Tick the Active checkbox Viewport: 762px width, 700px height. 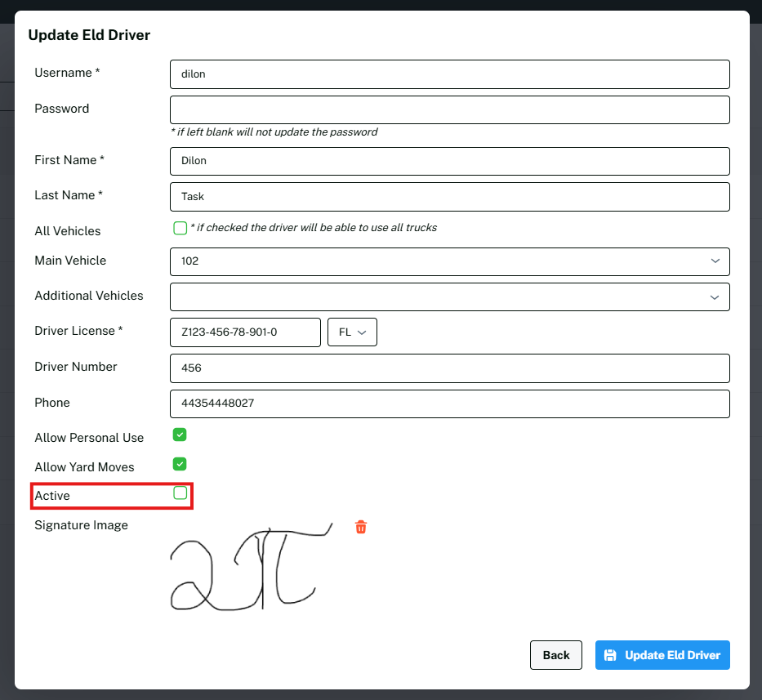(180, 493)
